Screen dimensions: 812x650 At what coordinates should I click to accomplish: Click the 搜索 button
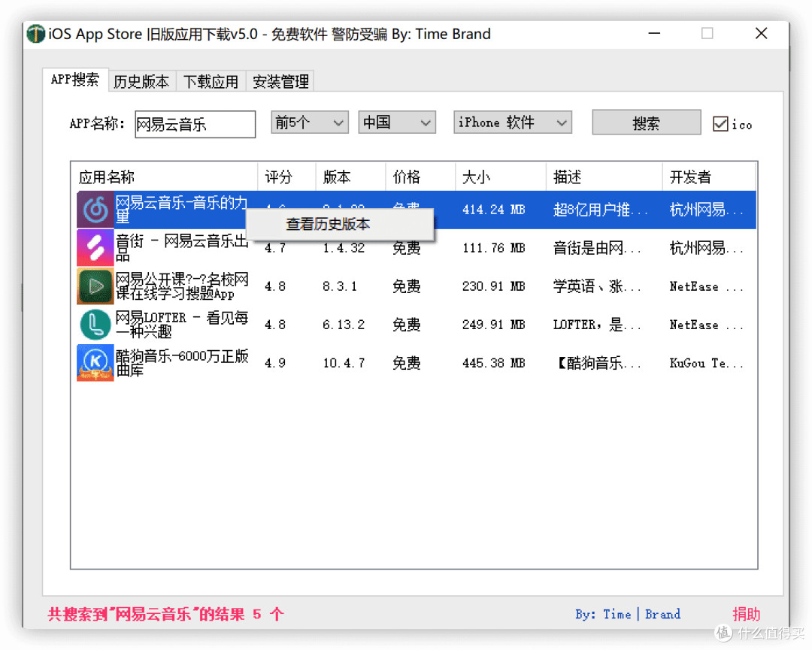click(647, 122)
